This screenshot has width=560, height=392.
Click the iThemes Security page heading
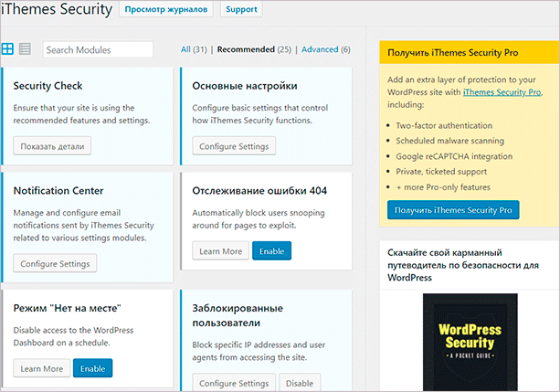pyautogui.click(x=57, y=9)
